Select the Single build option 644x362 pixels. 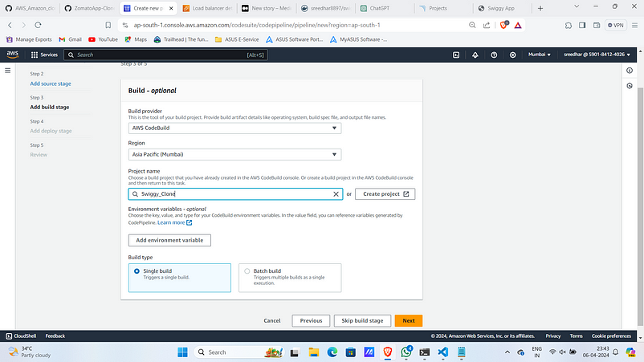pyautogui.click(x=180, y=278)
